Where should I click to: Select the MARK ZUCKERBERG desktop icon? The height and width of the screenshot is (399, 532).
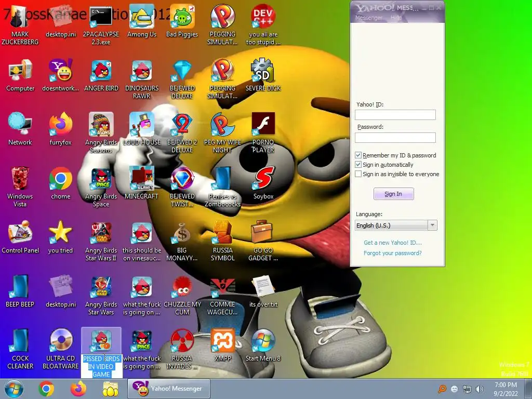click(x=20, y=24)
